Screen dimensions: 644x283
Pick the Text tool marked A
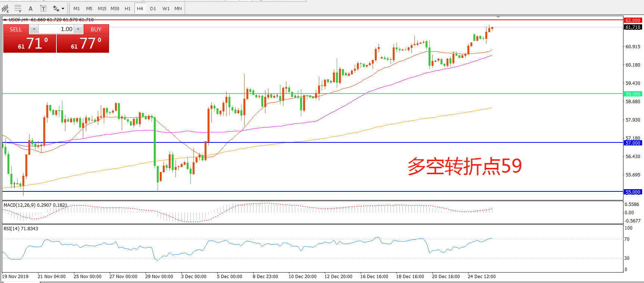tap(31, 8)
